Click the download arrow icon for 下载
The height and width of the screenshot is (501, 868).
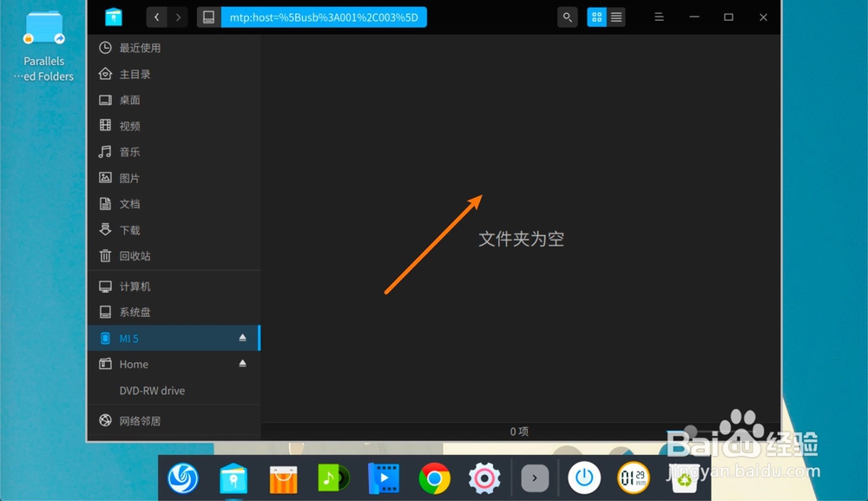tap(105, 229)
